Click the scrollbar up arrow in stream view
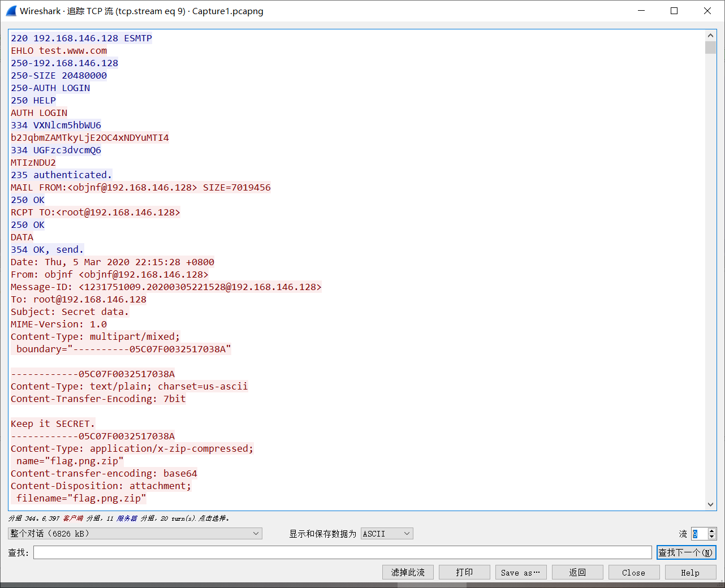 point(710,35)
